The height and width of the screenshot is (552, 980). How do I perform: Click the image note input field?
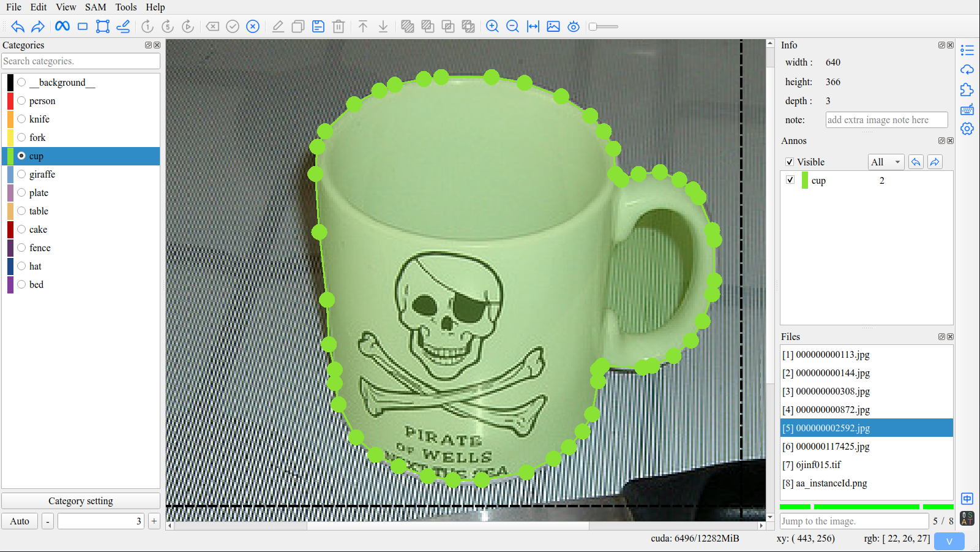click(x=886, y=120)
